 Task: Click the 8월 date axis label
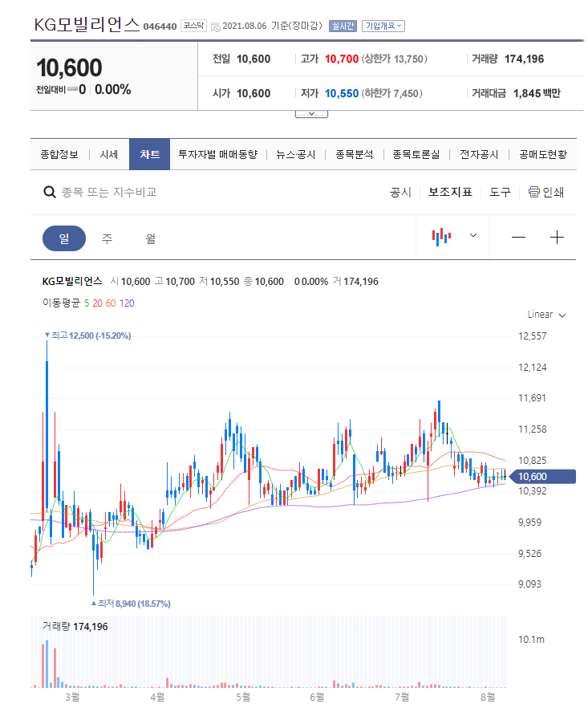tap(488, 697)
